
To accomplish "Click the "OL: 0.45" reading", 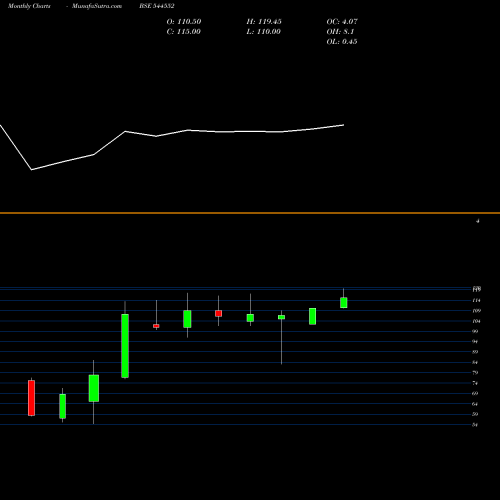I will tap(342, 42).
